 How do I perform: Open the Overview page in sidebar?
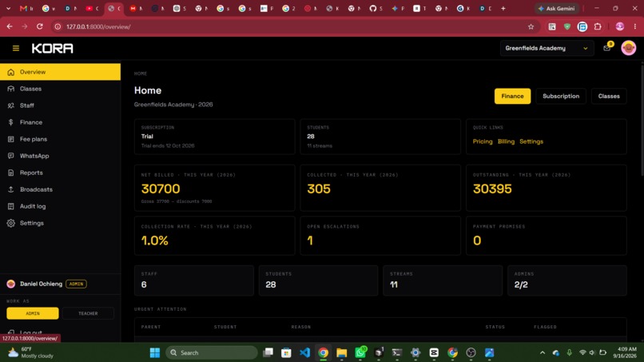[60, 72]
